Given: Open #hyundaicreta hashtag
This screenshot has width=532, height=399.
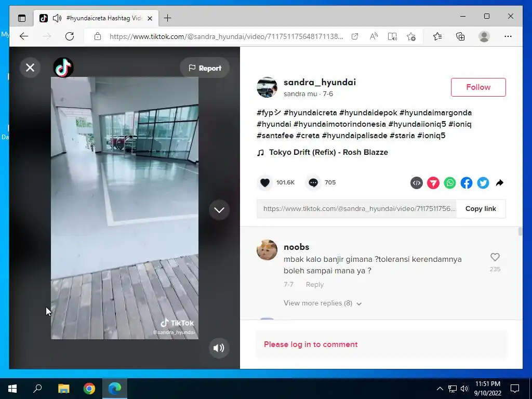Looking at the screenshot, I should tap(310, 113).
